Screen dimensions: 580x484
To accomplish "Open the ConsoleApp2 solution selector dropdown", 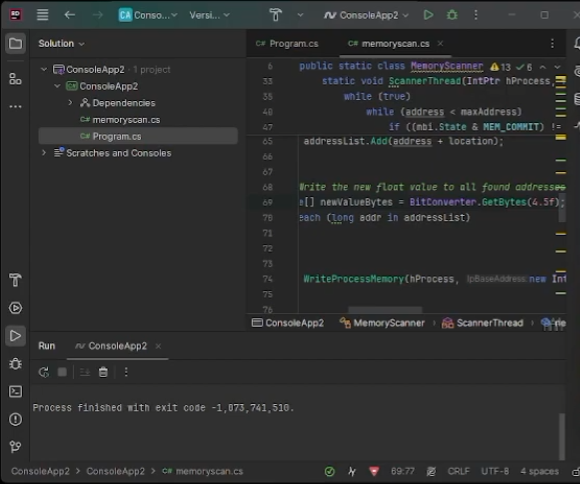I will pos(148,15).
